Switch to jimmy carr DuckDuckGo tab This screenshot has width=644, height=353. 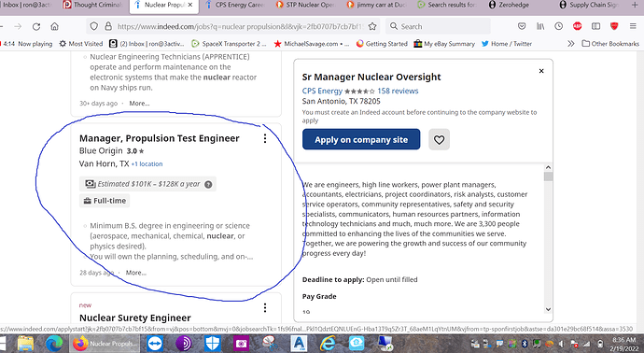click(377, 5)
